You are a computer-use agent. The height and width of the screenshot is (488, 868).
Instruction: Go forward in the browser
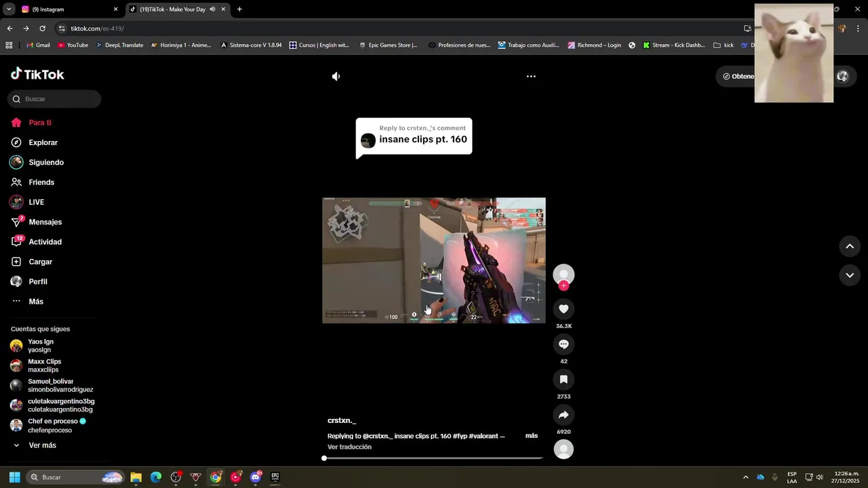pos(26,28)
